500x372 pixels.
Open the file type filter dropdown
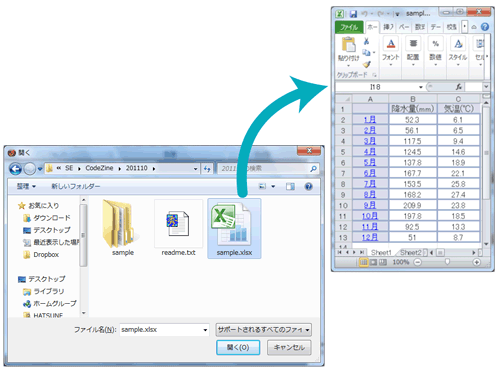pos(263,330)
